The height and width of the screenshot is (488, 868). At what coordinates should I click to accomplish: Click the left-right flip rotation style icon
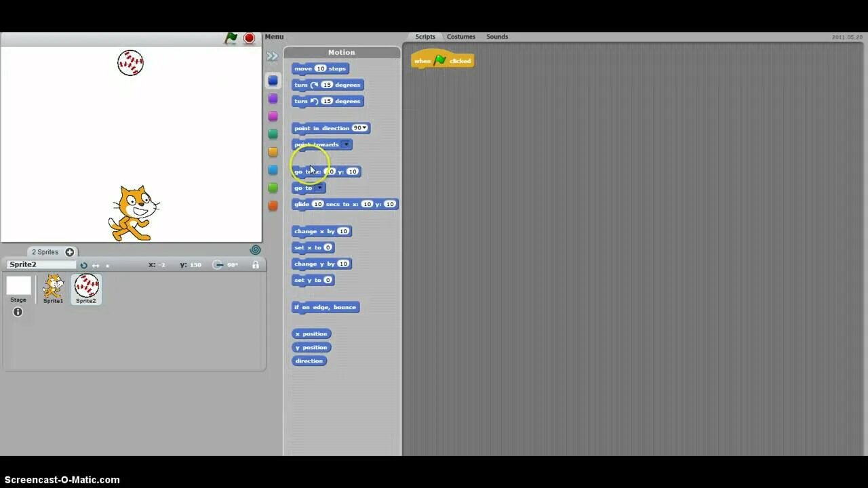coord(96,265)
